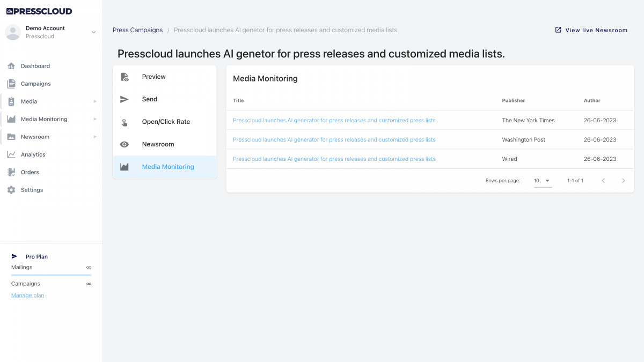The width and height of the screenshot is (644, 362).
Task: Click the Analytics line chart icon
Action: click(x=11, y=154)
